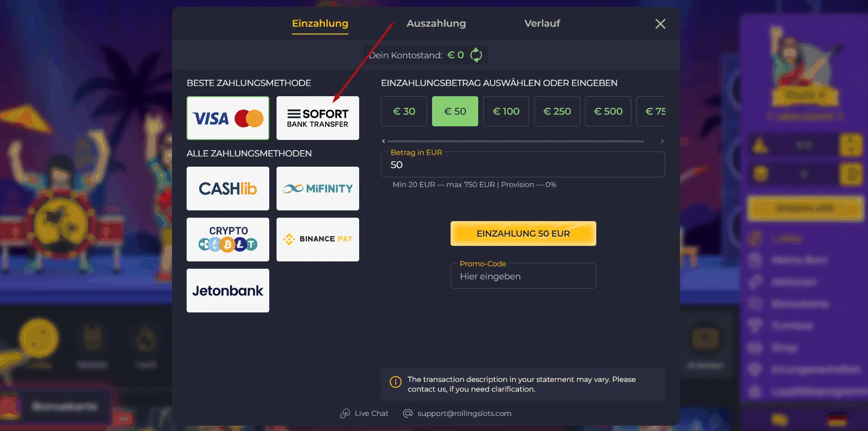The height and width of the screenshot is (431, 868).
Task: Choose the € 250 deposit amount
Action: (557, 111)
